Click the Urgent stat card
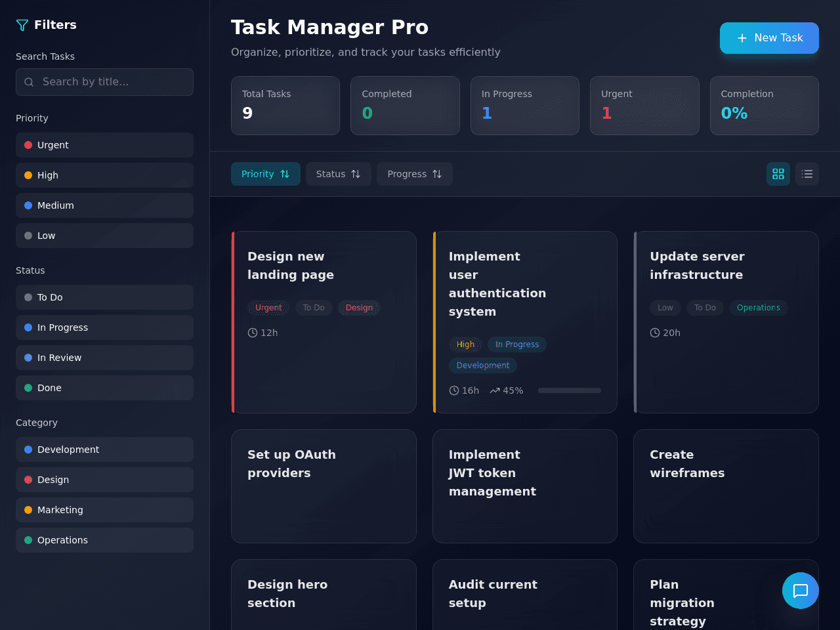Viewport: 840px width, 630px height. 644,106
